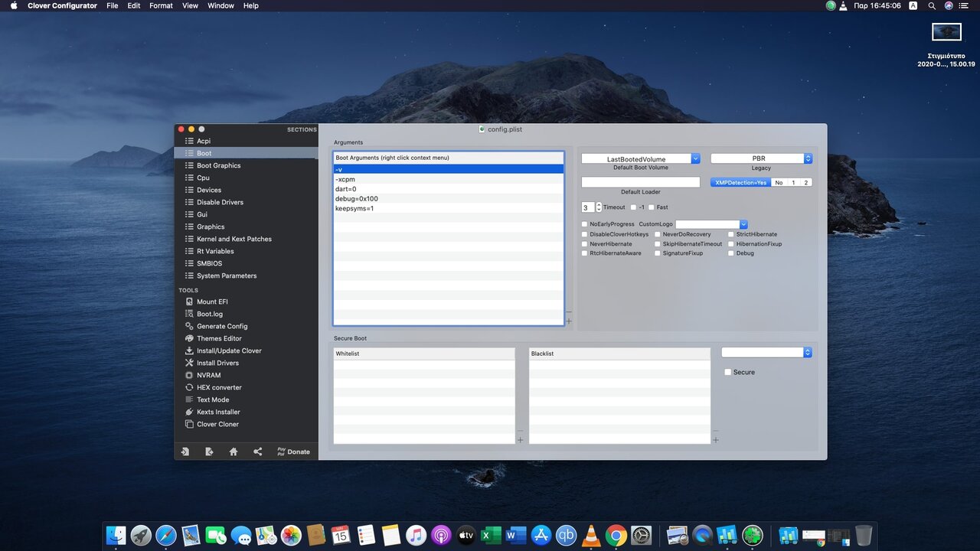Click the home icon in sidebar footer

pos(234,452)
